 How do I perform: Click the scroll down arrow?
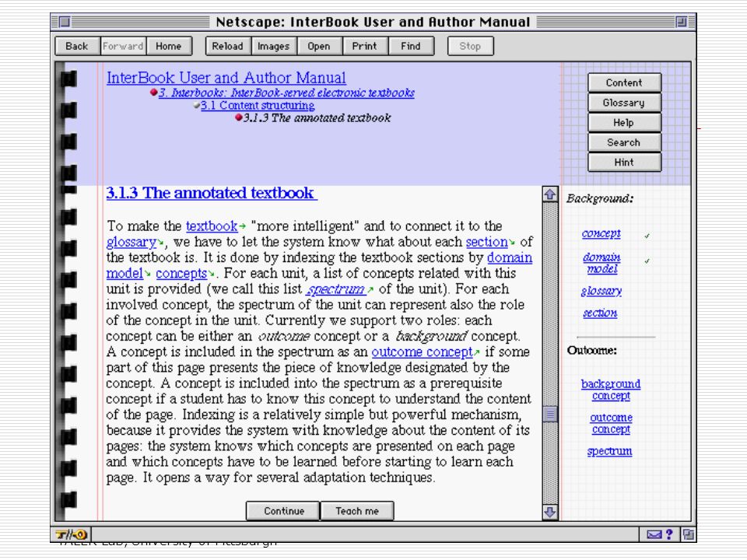coord(550,512)
